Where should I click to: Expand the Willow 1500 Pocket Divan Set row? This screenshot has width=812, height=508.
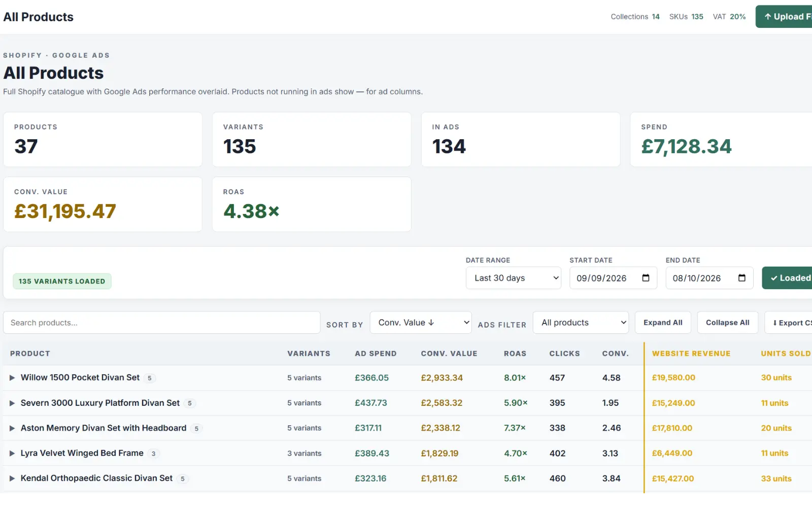click(12, 378)
